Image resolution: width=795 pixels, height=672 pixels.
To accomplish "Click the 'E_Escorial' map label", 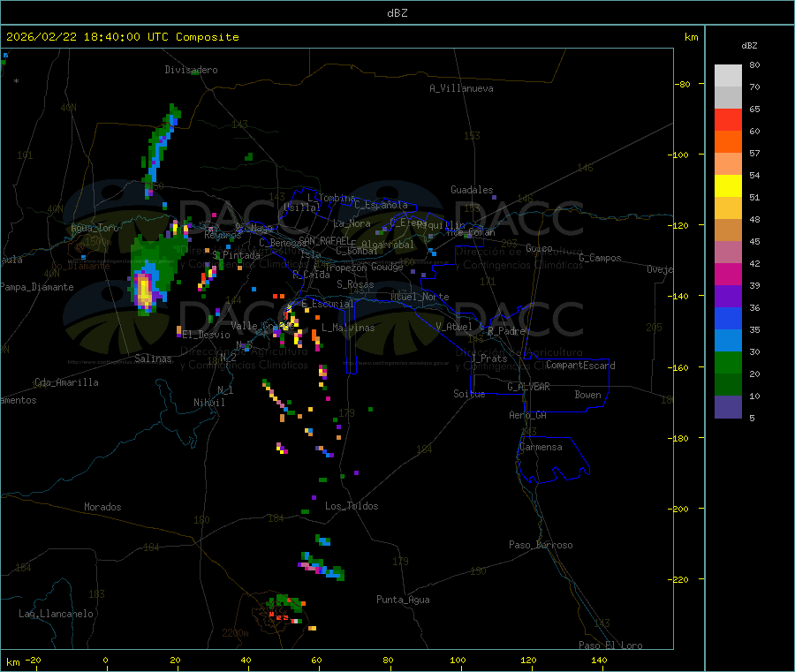I will coord(328,304).
